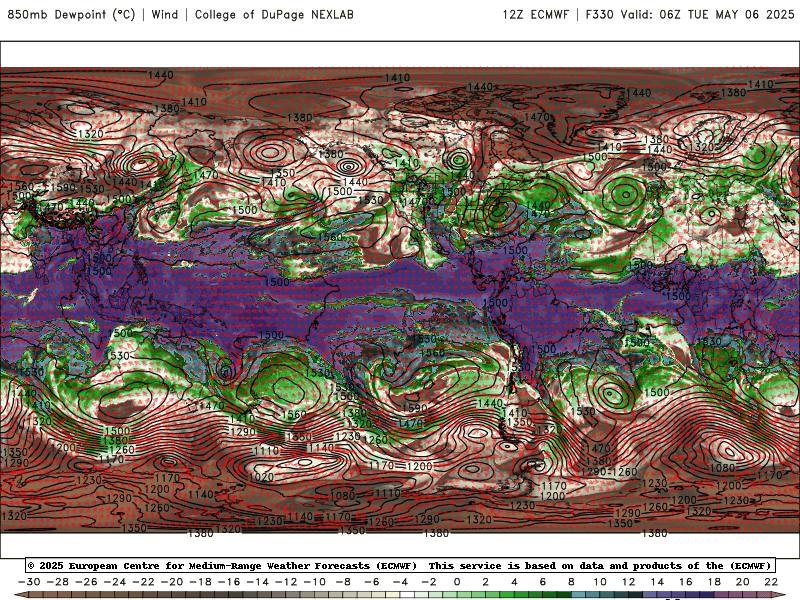Click the -24 label on the color scale
This screenshot has width=800, height=600.
pos(115,582)
